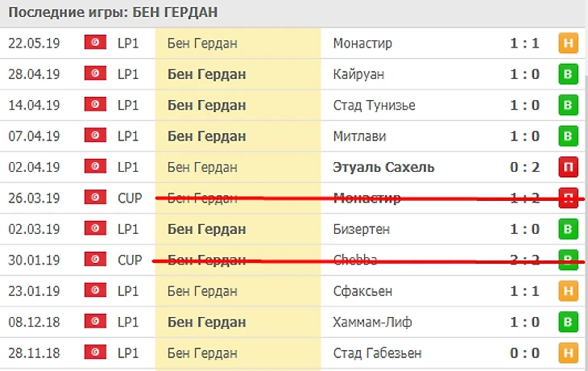588x371 pixels.
Task: Click the Tunisia flag in the 22.05.19 row
Action: point(96,44)
